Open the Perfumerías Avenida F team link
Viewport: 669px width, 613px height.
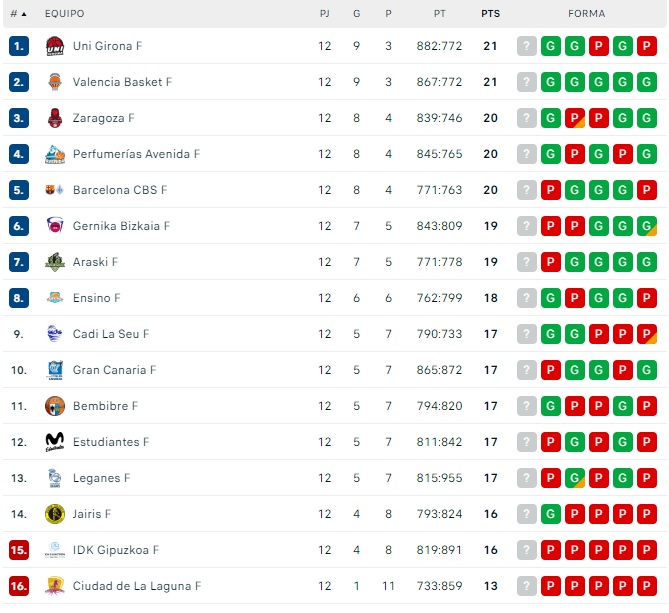point(136,154)
